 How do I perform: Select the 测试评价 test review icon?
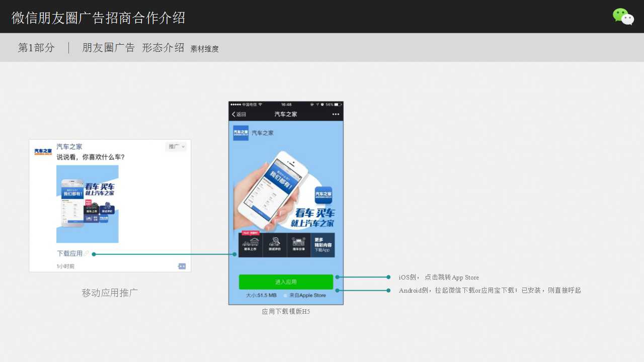275,244
